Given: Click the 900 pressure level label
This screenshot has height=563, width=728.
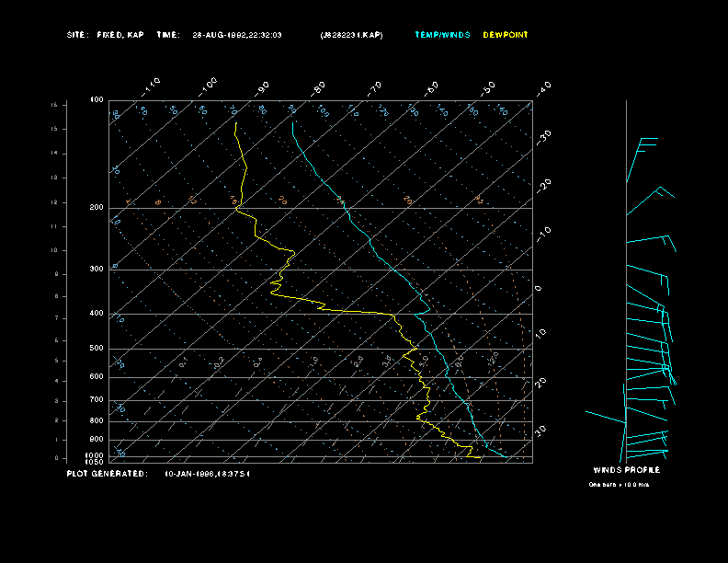Looking at the screenshot, I should [x=97, y=439].
